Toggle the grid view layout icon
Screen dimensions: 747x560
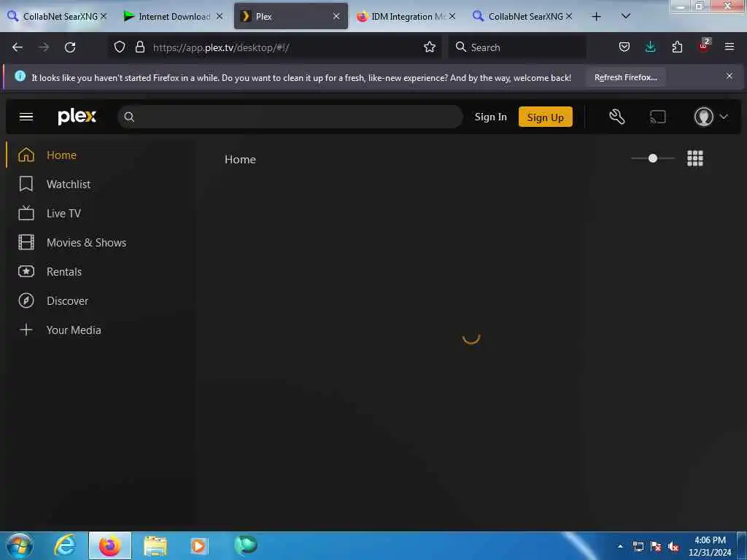coord(695,158)
